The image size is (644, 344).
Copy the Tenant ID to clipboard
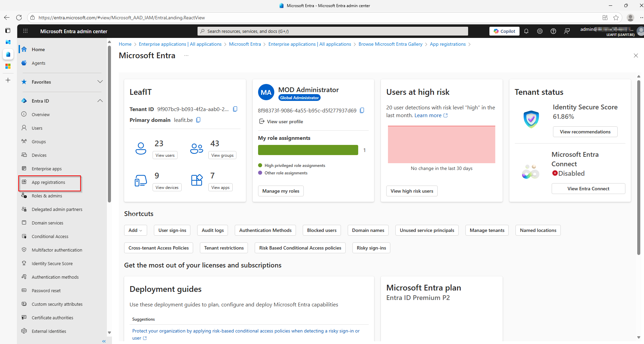(235, 109)
